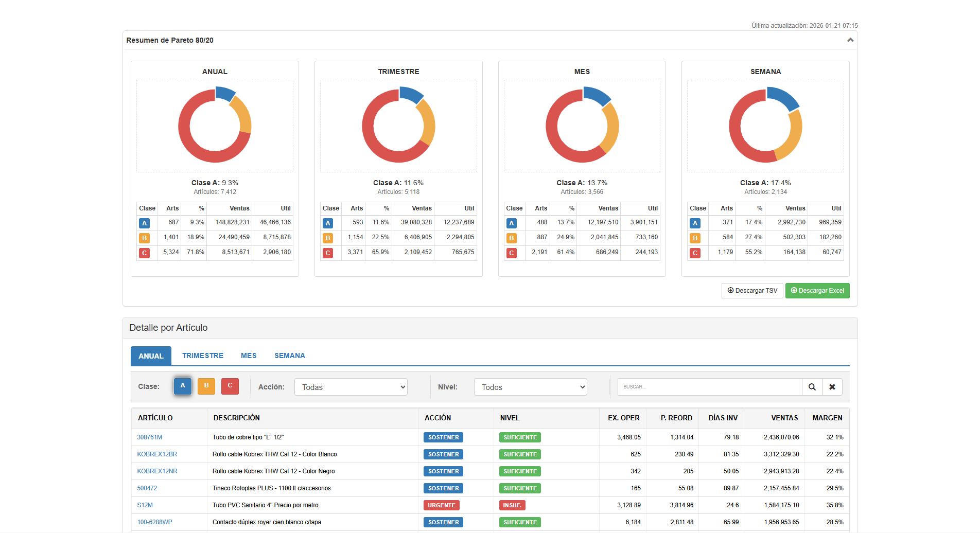Click the URGENTE action badge for S12M

click(442, 505)
